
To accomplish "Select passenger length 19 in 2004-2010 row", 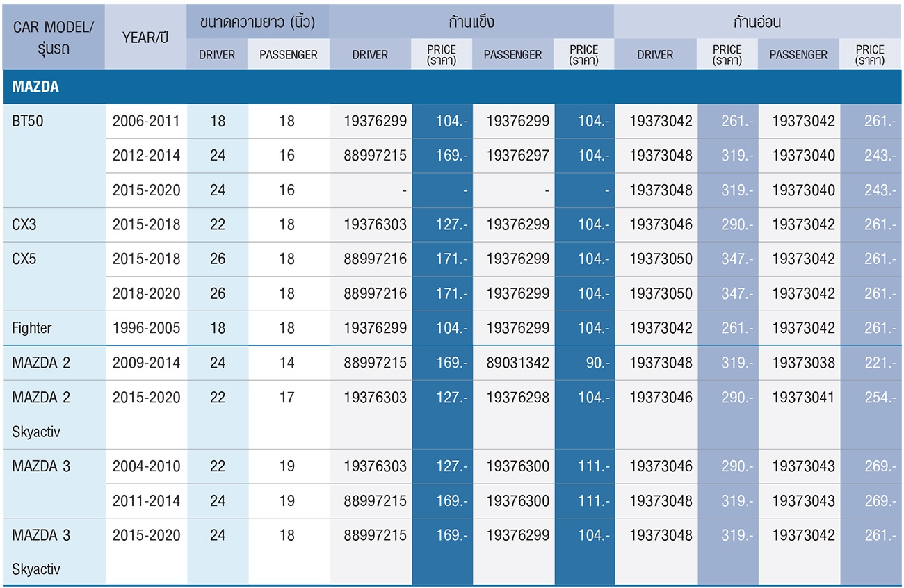I will pos(287,466).
